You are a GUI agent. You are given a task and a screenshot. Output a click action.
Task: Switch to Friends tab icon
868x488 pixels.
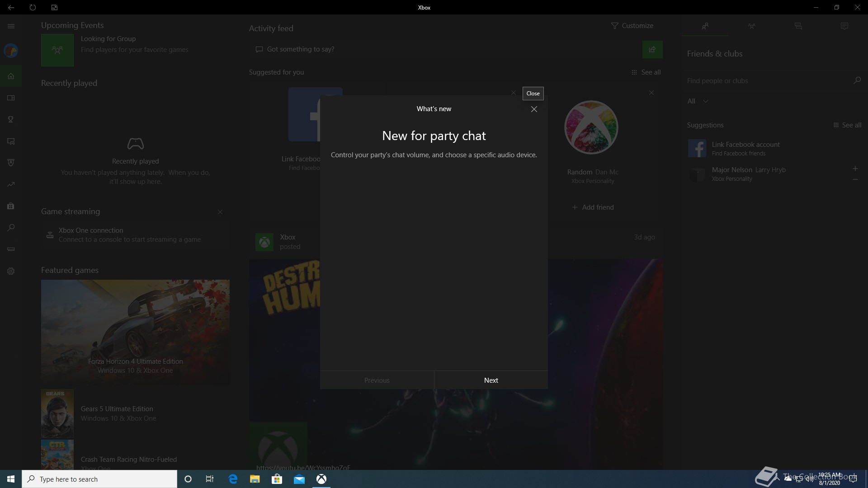(705, 26)
